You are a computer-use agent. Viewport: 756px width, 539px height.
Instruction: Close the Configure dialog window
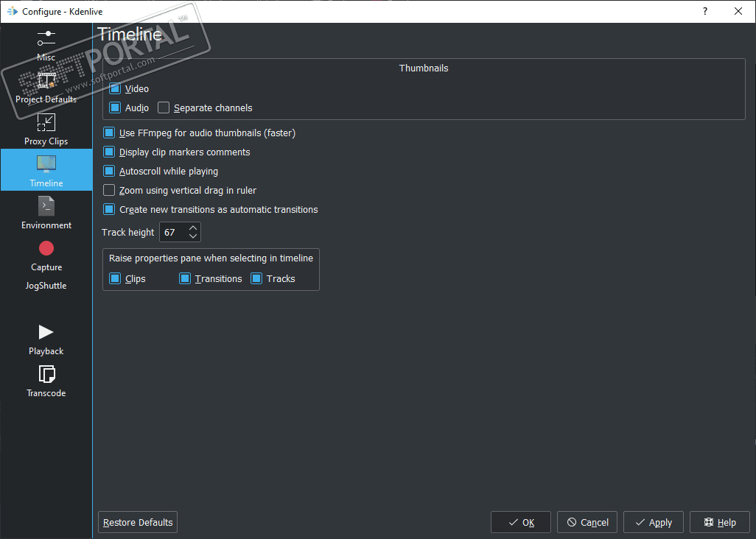click(x=738, y=11)
